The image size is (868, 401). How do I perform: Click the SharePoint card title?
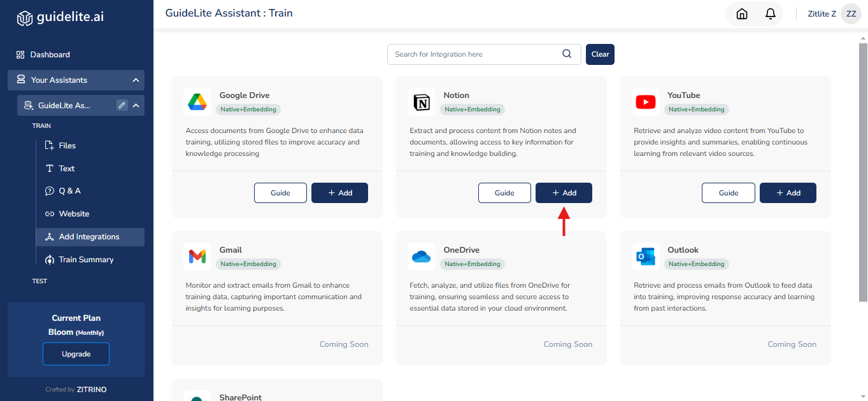click(241, 397)
